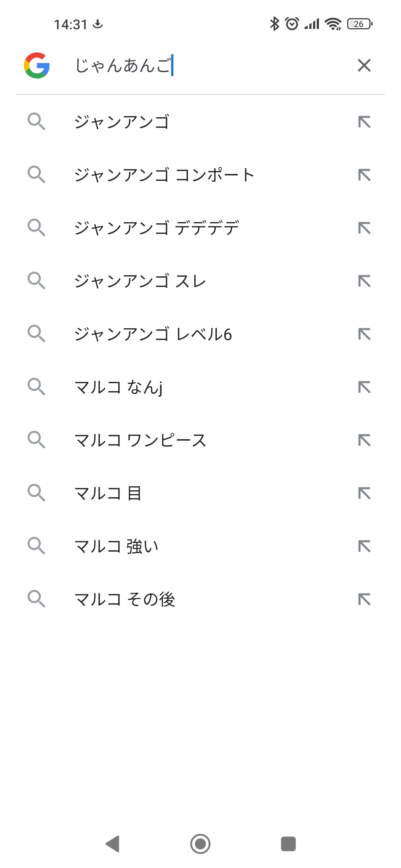Insert ジャンアンゴ into search box via arrow
401x868 pixels.
point(364,122)
